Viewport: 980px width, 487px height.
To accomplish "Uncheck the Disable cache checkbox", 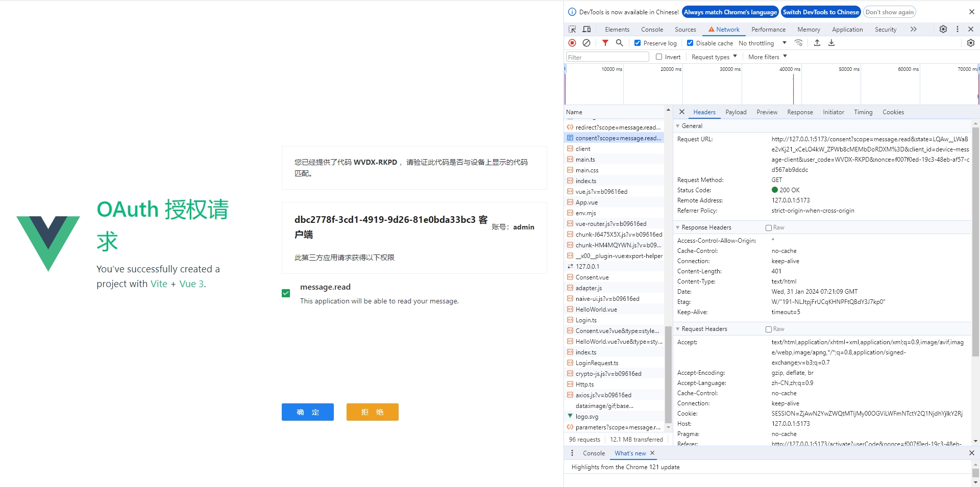I will [690, 43].
